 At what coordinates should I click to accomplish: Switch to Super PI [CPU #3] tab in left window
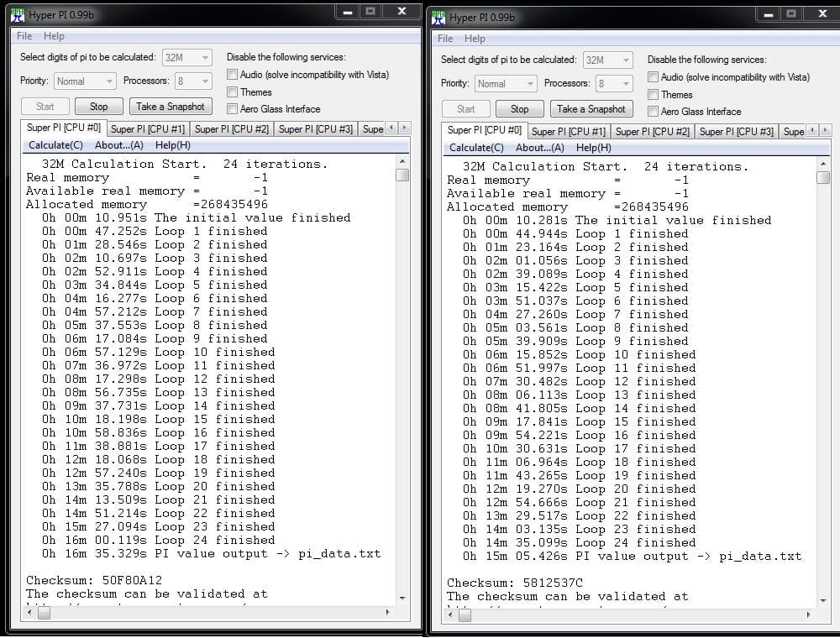point(316,129)
